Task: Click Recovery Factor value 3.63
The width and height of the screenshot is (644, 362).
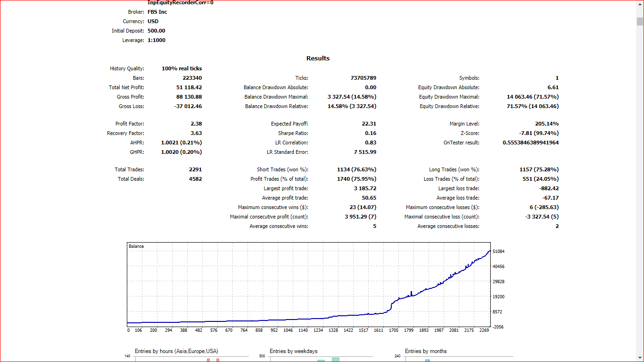Action: [x=196, y=133]
